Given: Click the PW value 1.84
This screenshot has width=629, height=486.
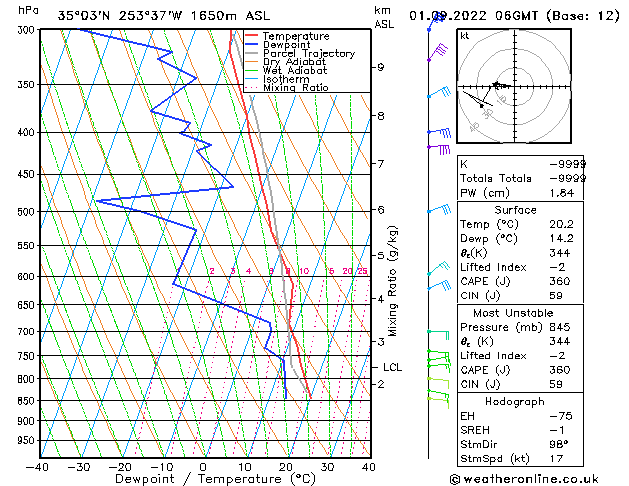Looking at the screenshot, I should (562, 193).
